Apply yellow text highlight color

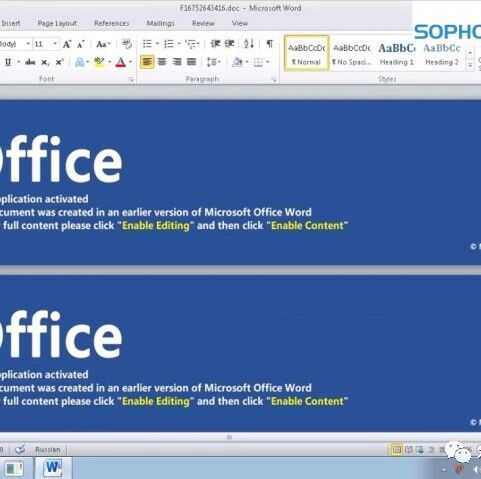click(x=99, y=62)
